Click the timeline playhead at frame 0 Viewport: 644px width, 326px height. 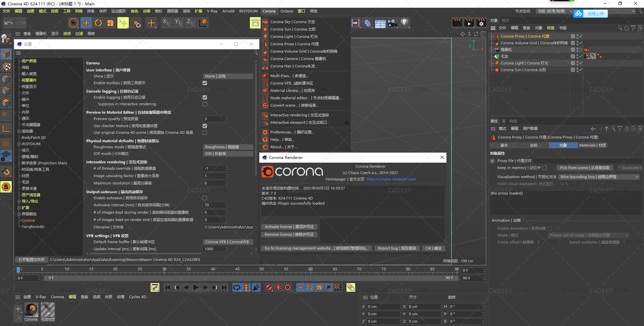[18, 269]
